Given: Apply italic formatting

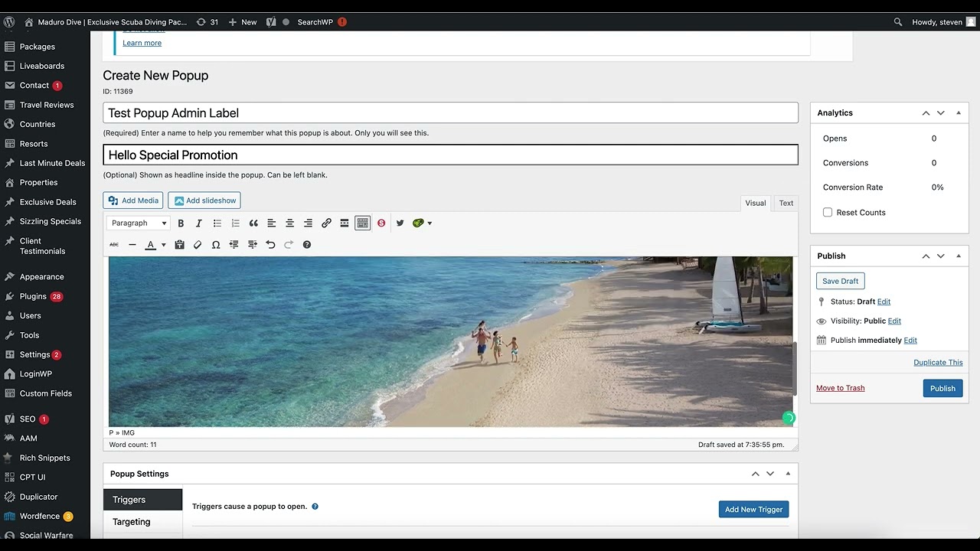Looking at the screenshot, I should click(199, 223).
